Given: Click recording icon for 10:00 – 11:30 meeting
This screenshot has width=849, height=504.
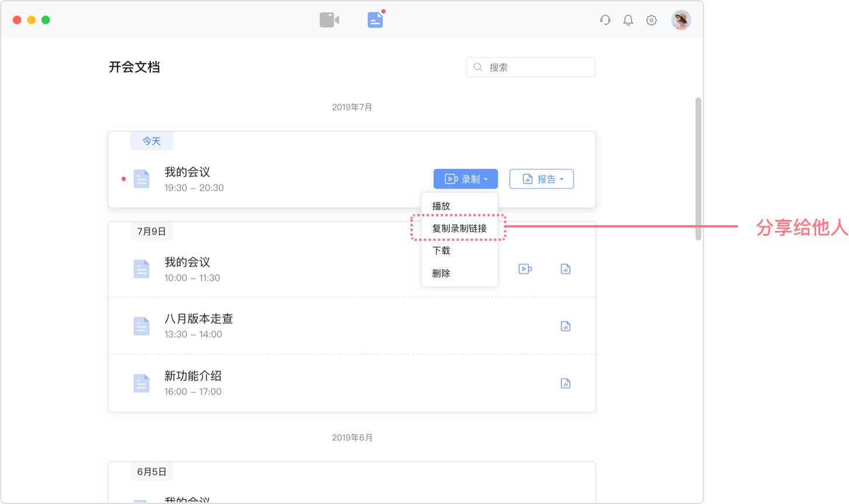Looking at the screenshot, I should click(525, 269).
